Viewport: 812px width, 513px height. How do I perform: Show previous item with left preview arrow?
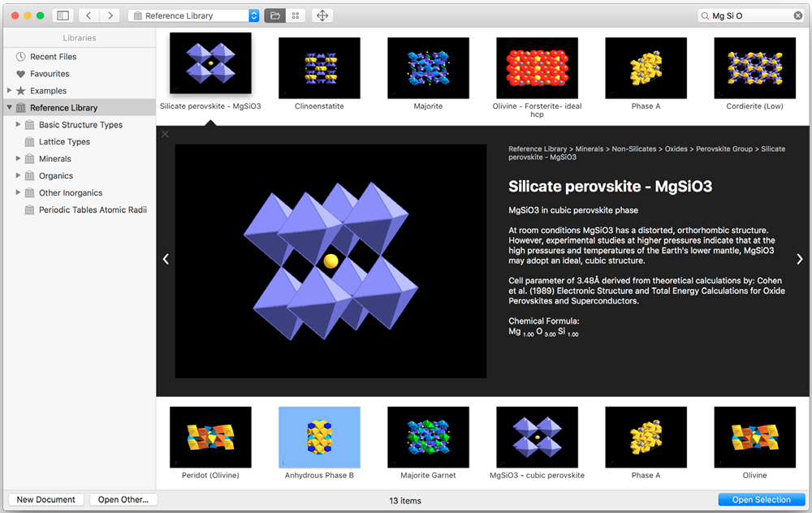tap(166, 259)
